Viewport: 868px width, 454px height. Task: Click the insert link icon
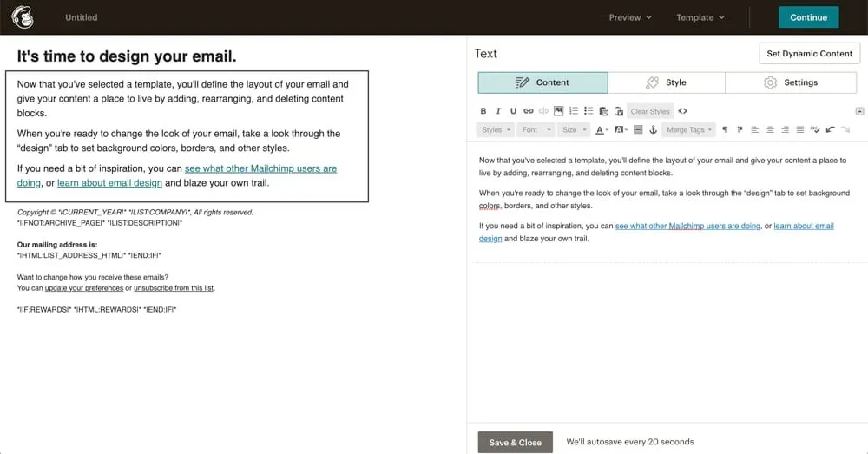tap(528, 111)
